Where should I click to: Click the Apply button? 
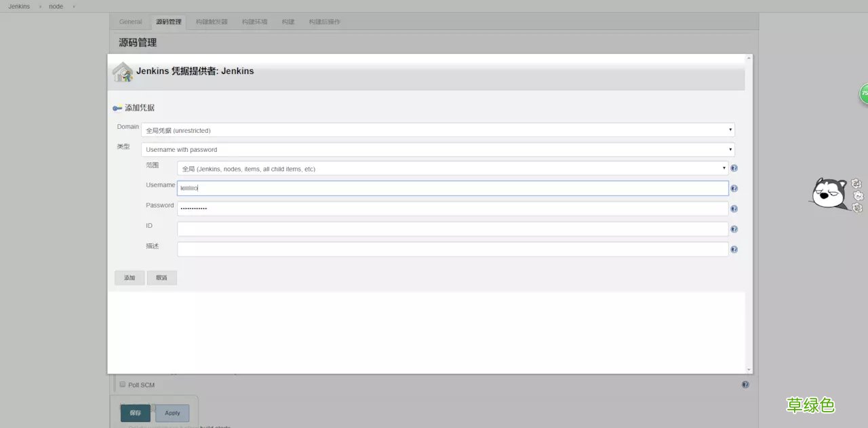pyautogui.click(x=172, y=412)
